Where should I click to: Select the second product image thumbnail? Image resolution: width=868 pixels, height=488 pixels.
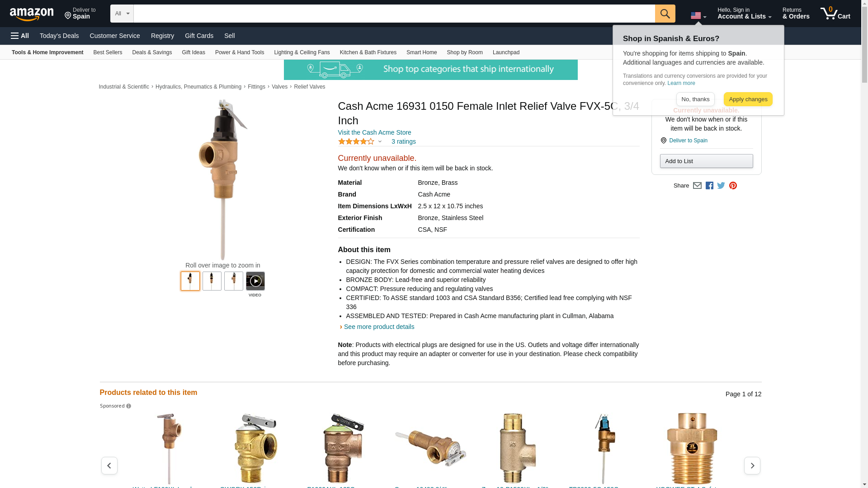click(212, 281)
